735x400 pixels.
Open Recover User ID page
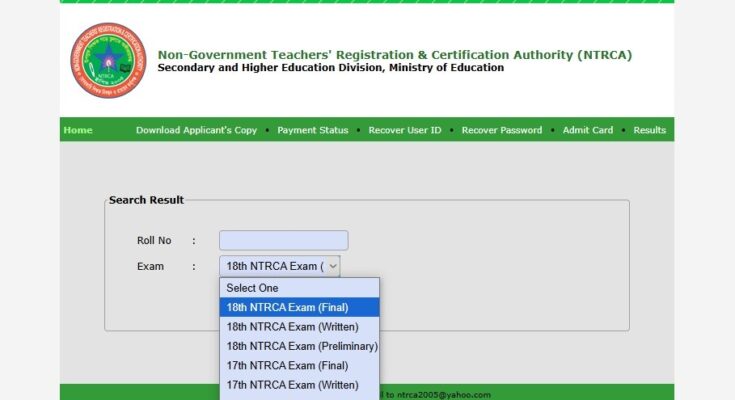(405, 130)
